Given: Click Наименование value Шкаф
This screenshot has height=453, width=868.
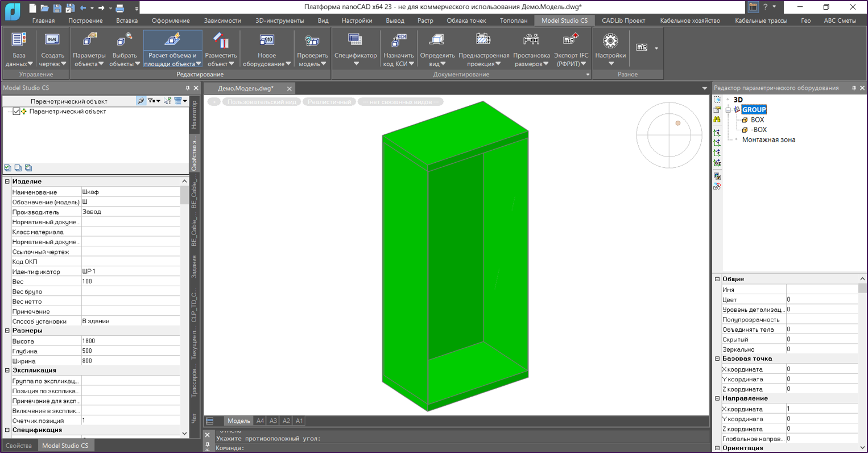Looking at the screenshot, I should tap(131, 192).
